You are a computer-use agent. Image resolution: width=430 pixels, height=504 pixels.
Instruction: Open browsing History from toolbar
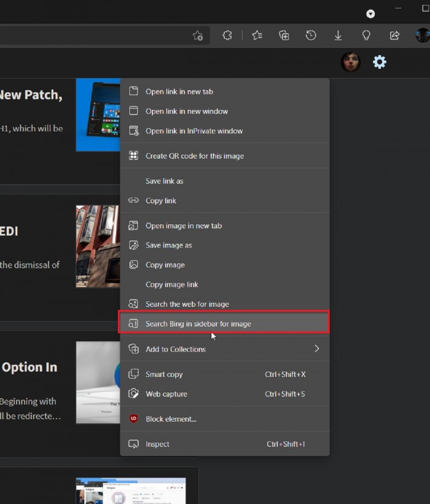point(311,36)
